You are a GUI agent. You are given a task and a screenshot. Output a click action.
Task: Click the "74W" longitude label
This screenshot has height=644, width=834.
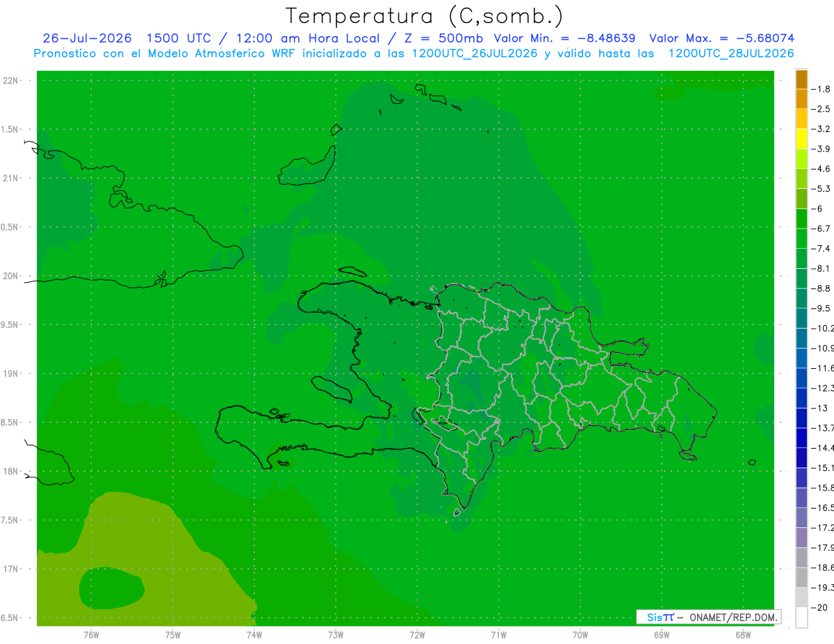click(x=254, y=635)
